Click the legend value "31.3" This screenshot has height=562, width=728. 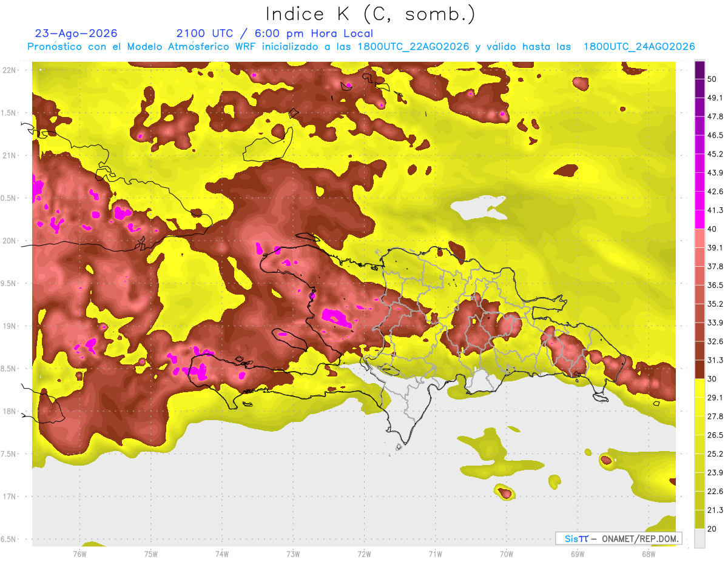(715, 360)
